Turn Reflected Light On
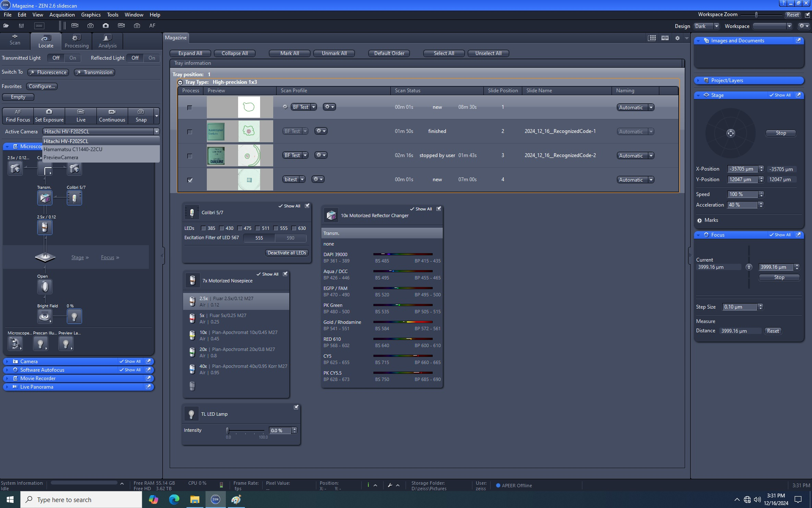 (152, 58)
